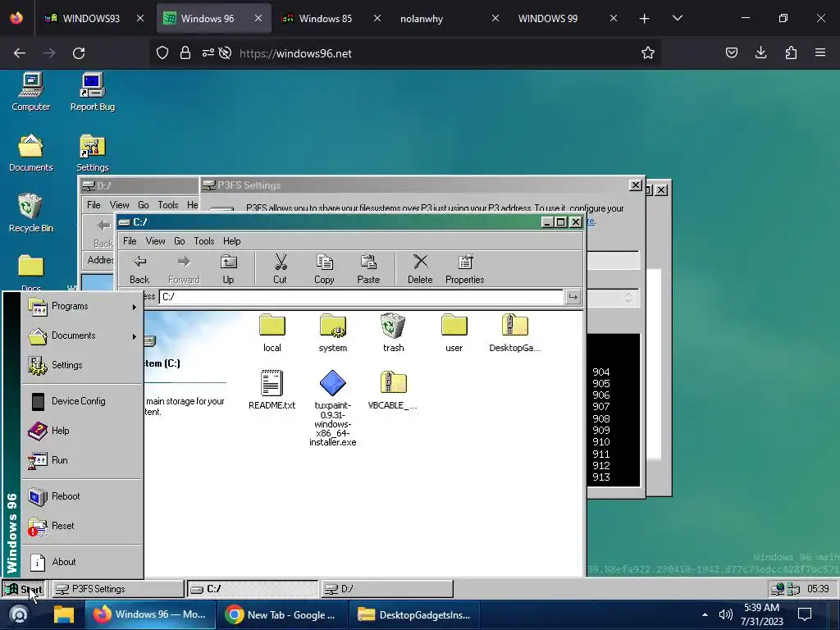Open Windows volume control tray icon
Viewport: 840px width, 630px height.
point(725,614)
